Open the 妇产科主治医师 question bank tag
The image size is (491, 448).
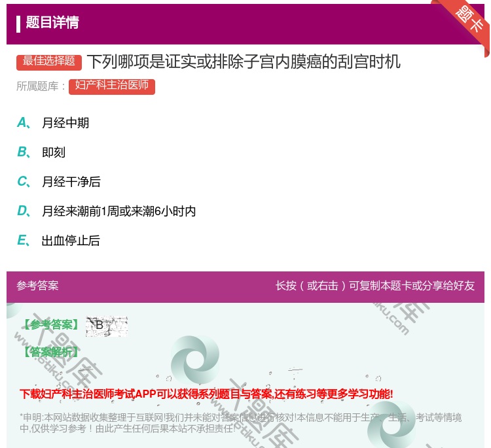pyautogui.click(x=112, y=86)
